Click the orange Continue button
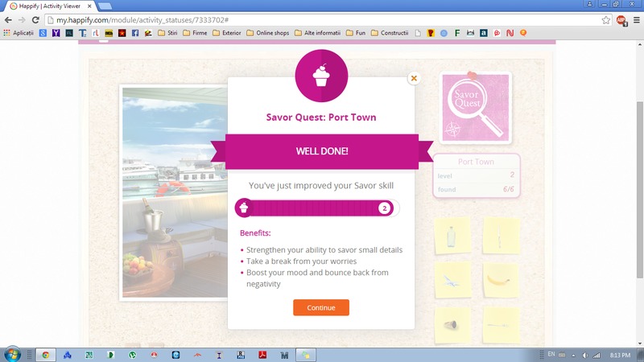The width and height of the screenshot is (644, 362). tap(320, 307)
